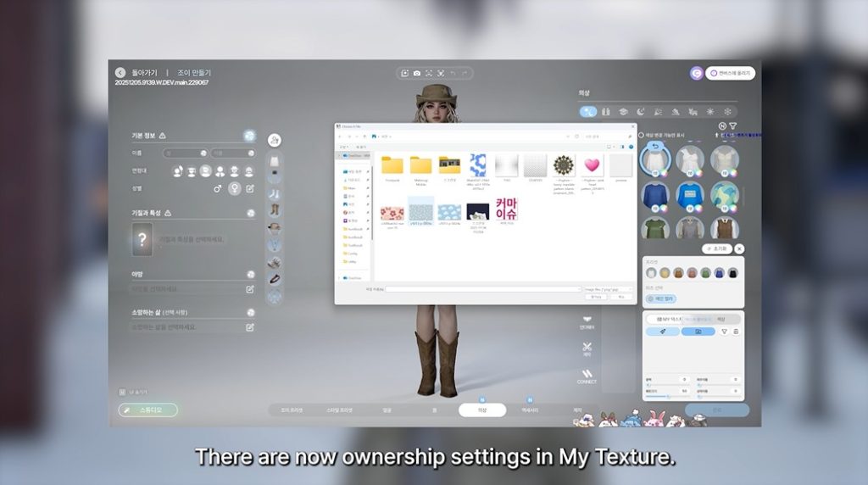Click the folder upload button in the MY texture panel

click(698, 332)
